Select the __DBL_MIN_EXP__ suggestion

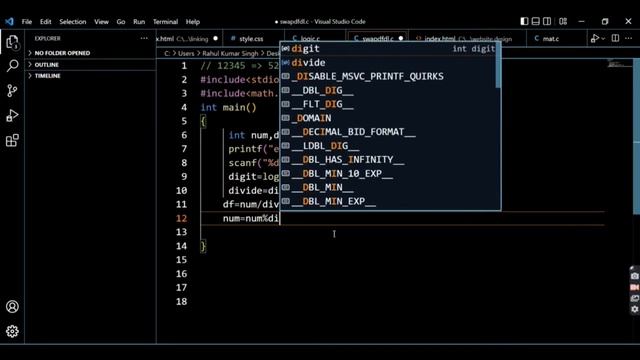point(388,201)
